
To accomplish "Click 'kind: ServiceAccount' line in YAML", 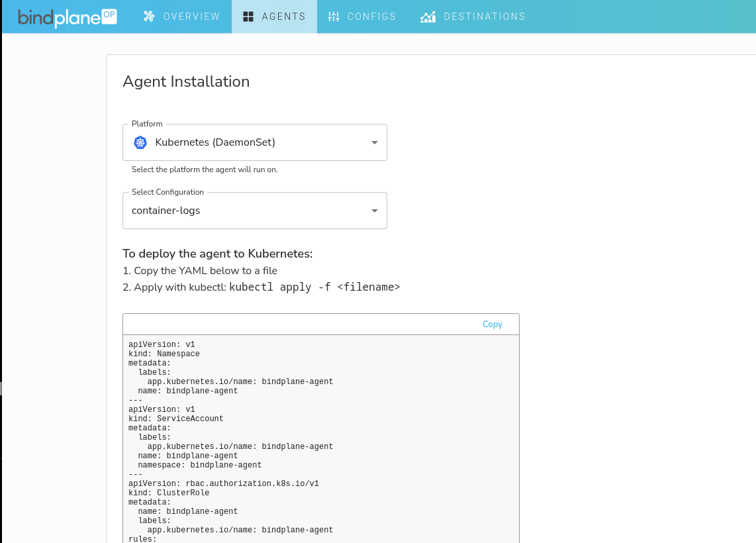I will 176,419.
